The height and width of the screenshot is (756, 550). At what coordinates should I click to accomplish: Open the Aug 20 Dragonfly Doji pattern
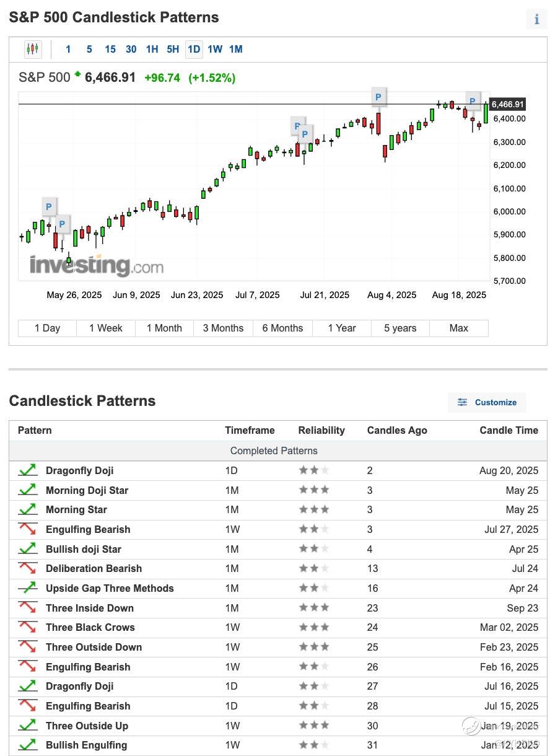click(x=80, y=471)
